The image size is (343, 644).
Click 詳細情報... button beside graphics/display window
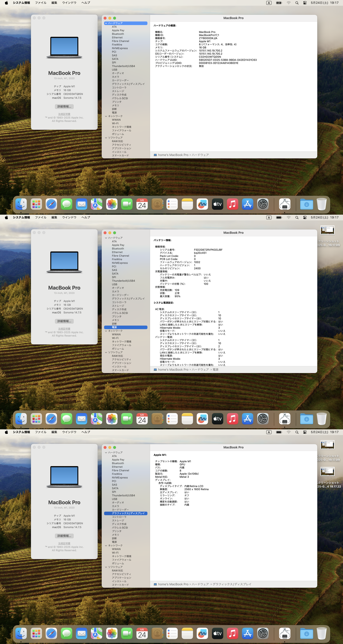(x=64, y=536)
